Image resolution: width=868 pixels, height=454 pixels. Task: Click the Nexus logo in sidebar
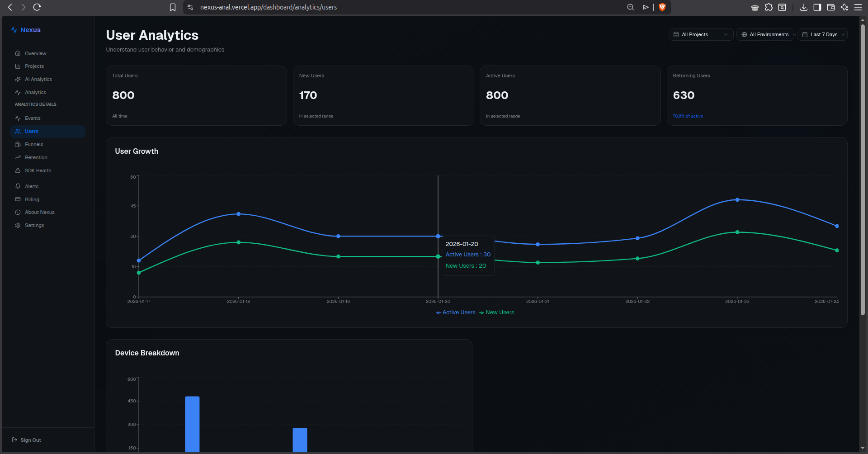[x=26, y=30]
